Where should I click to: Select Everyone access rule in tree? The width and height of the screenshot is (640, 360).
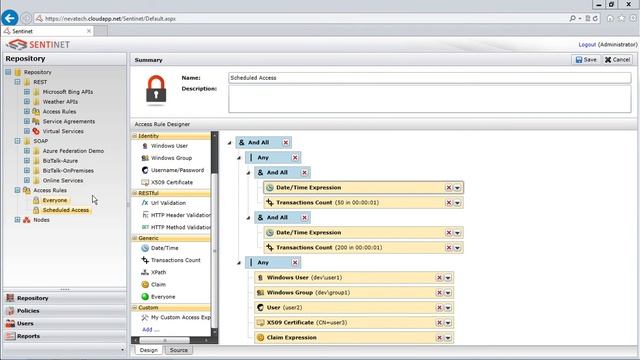coord(55,200)
